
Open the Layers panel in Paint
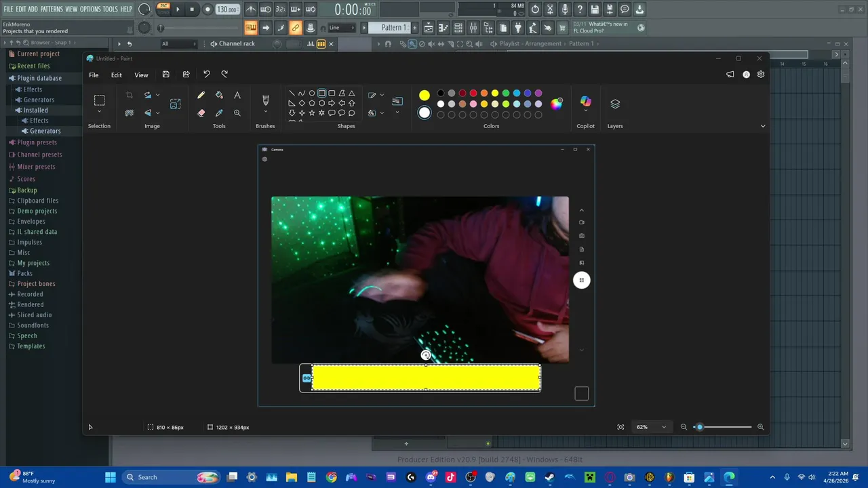pos(615,104)
